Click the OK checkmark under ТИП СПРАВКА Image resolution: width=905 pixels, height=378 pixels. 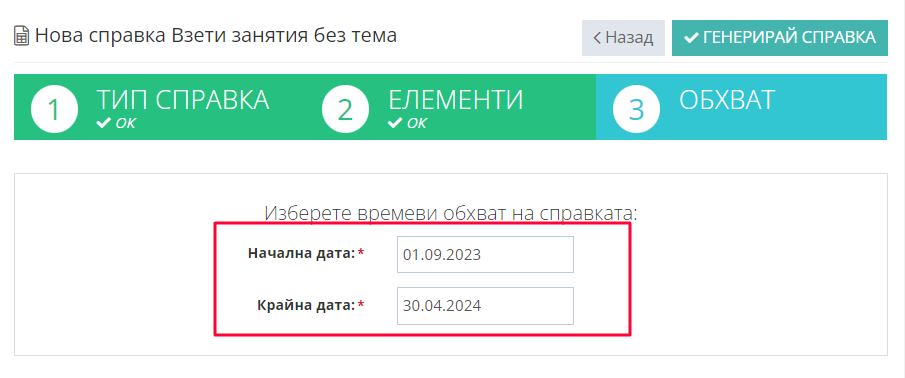(x=104, y=123)
